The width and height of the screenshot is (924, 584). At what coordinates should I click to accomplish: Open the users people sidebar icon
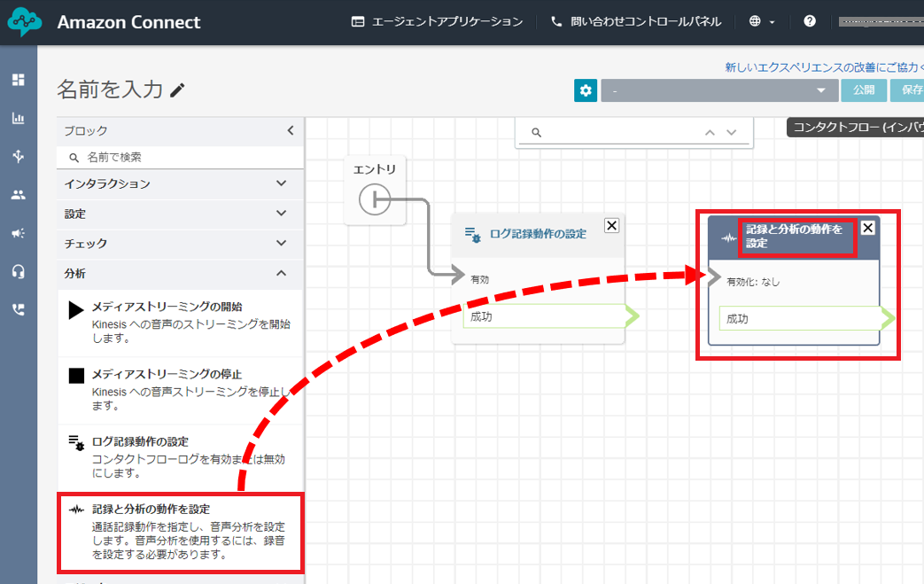19,194
